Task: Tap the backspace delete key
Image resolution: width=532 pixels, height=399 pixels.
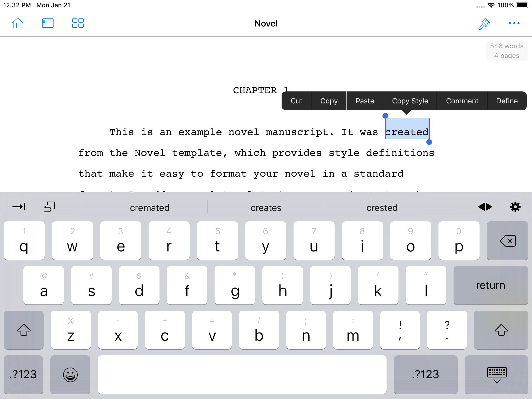Action: (x=507, y=240)
